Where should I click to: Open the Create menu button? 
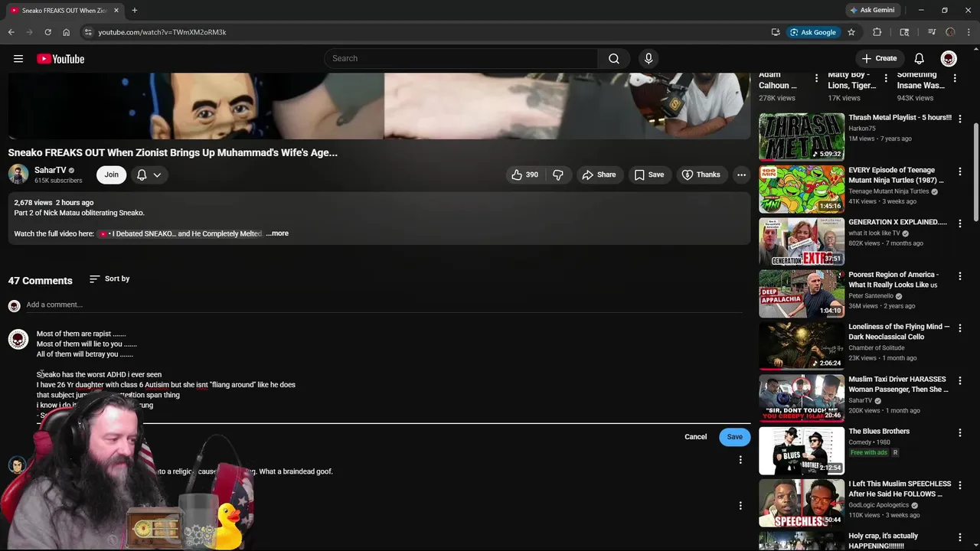[x=879, y=59]
